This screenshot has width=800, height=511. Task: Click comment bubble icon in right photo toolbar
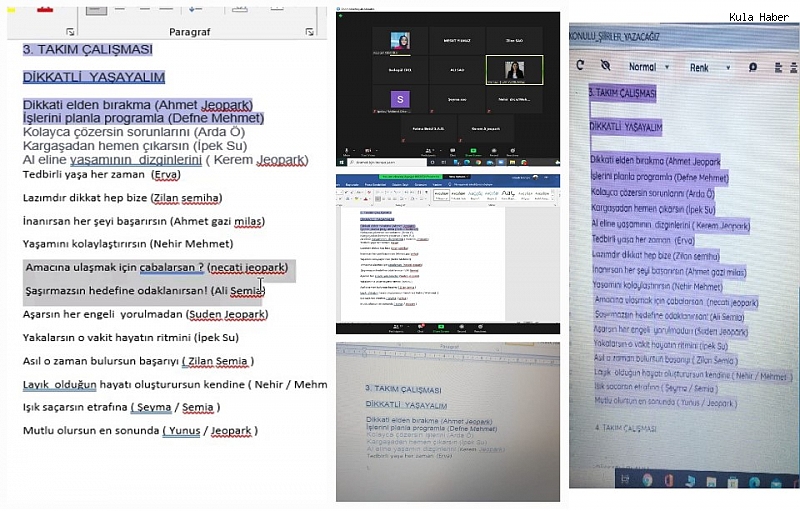753,67
